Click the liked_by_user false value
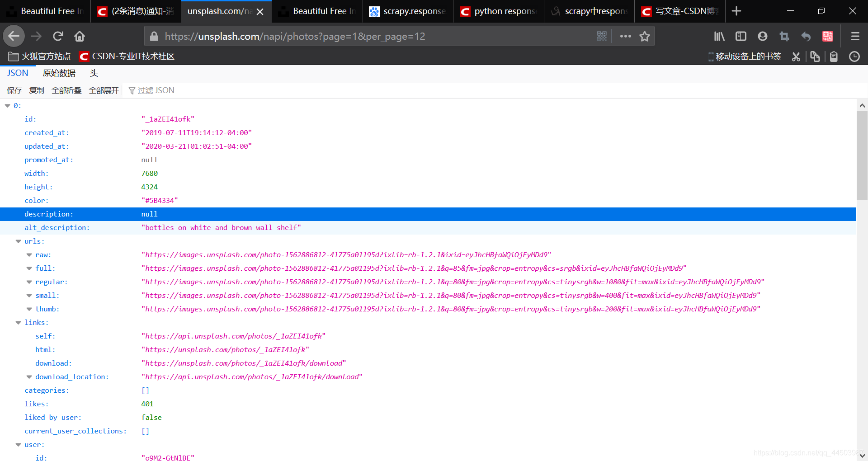Screen dimensions: 868x461 click(151, 418)
